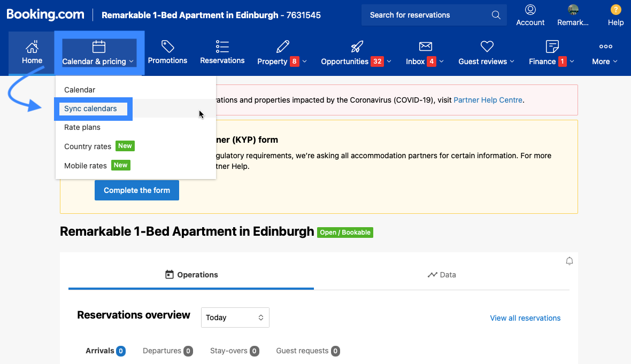Open the Inbox dropdown
Screen dimensions: 631x364
coord(425,61)
